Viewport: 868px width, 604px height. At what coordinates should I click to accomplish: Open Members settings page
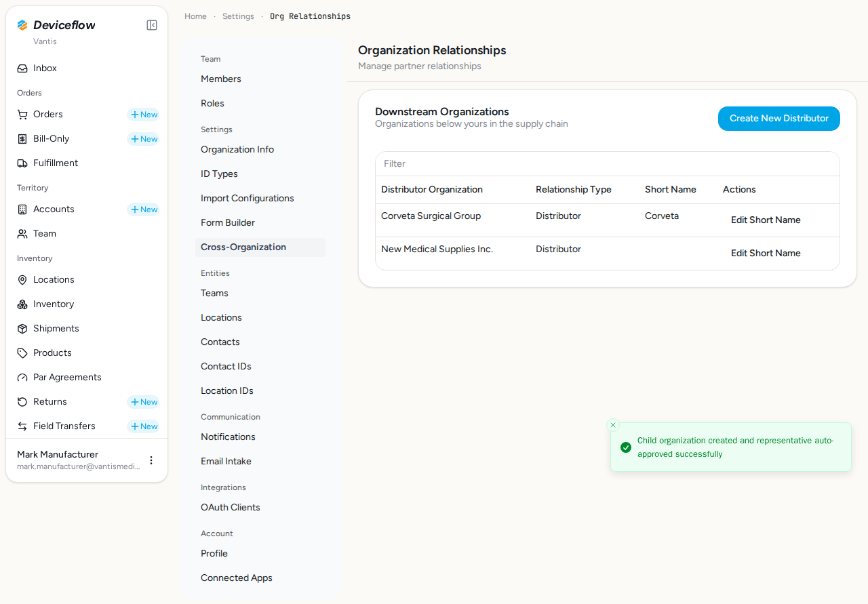[260, 79]
